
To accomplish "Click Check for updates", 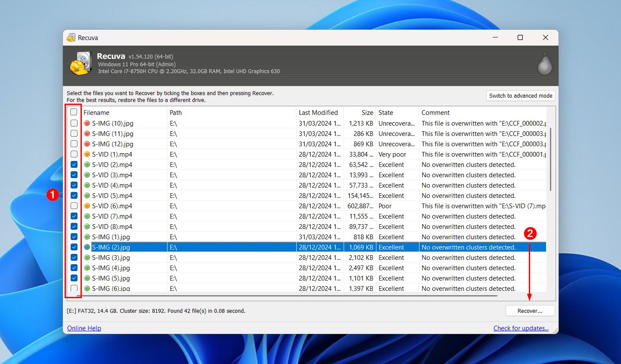I will click(521, 328).
